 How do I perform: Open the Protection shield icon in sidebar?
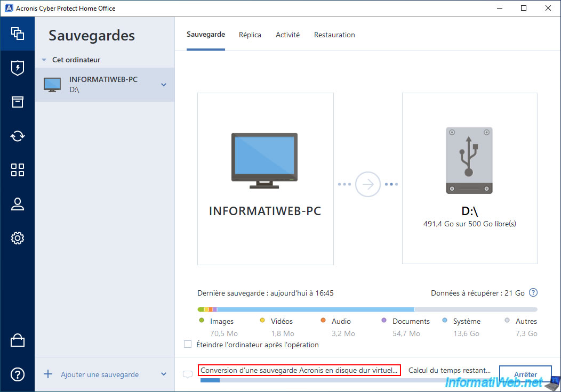point(17,68)
